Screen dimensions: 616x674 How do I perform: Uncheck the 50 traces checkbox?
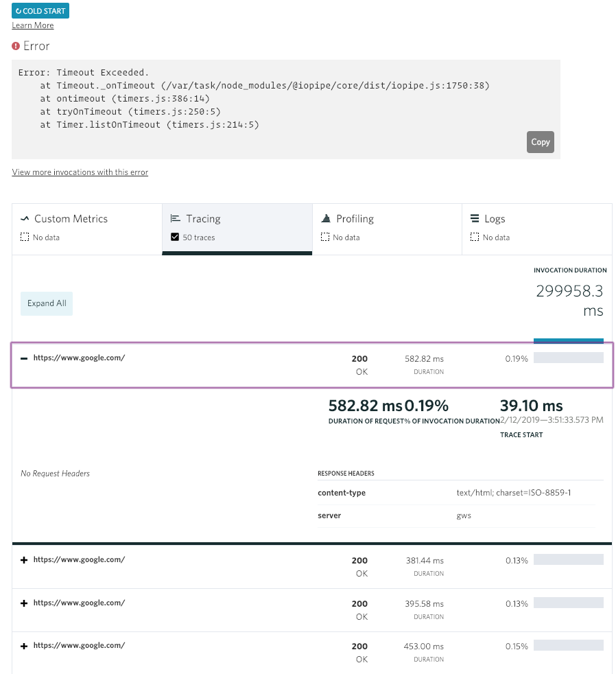click(174, 237)
